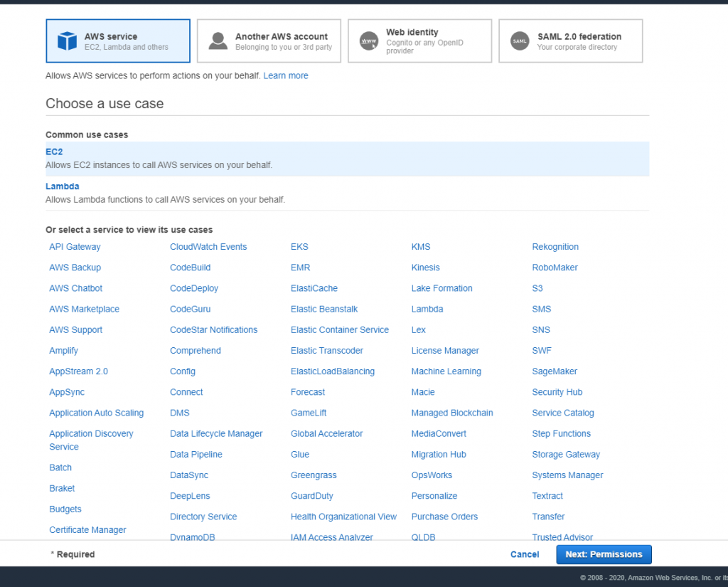Switch trusted entity to Another AWS account

(269, 40)
